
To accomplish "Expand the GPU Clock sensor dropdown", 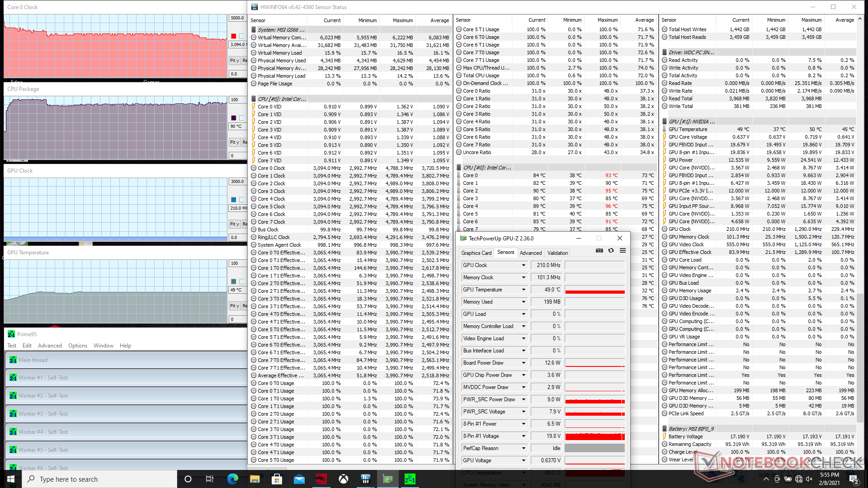I will [524, 265].
